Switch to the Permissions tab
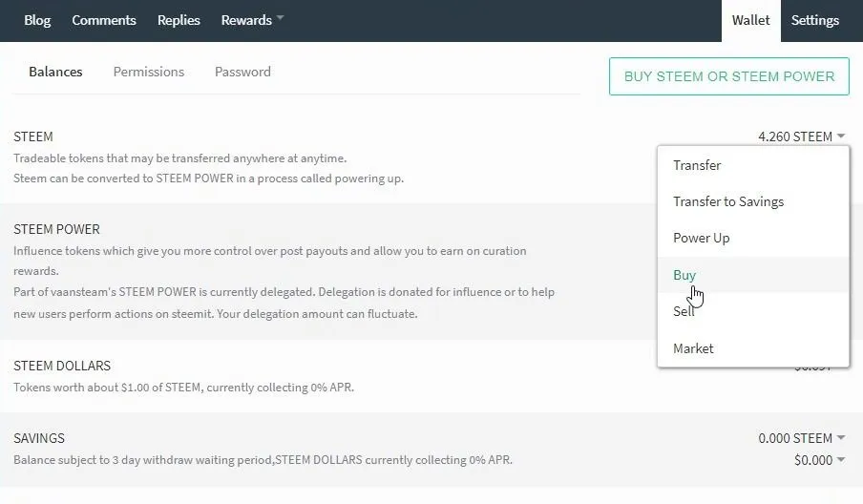Image resolution: width=863 pixels, height=504 pixels. coord(149,72)
